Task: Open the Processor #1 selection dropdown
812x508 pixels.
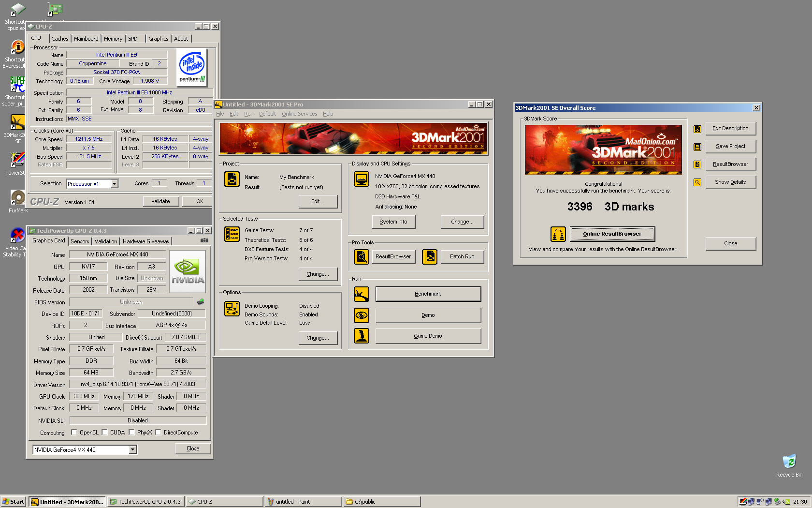Action: click(x=115, y=184)
